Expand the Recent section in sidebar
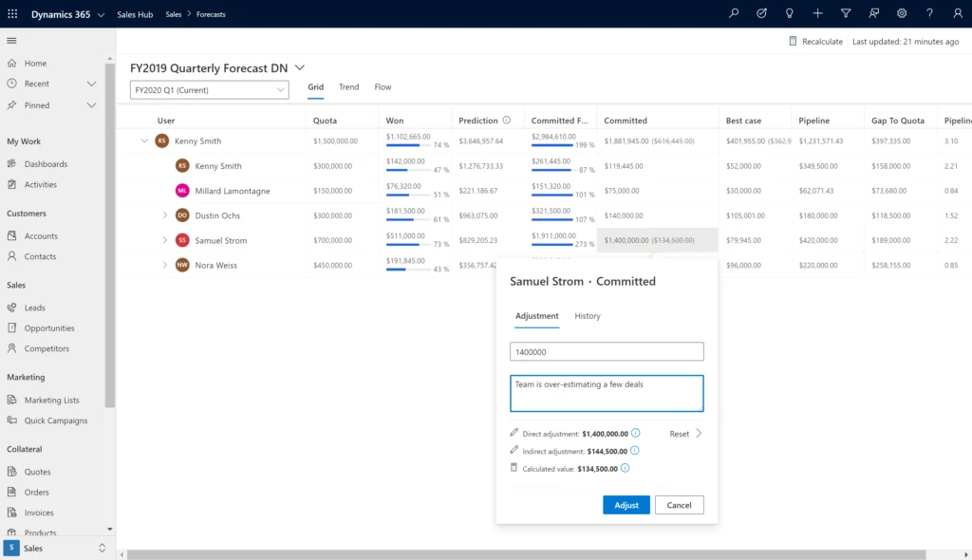This screenshot has height=560, width=972. [x=92, y=84]
